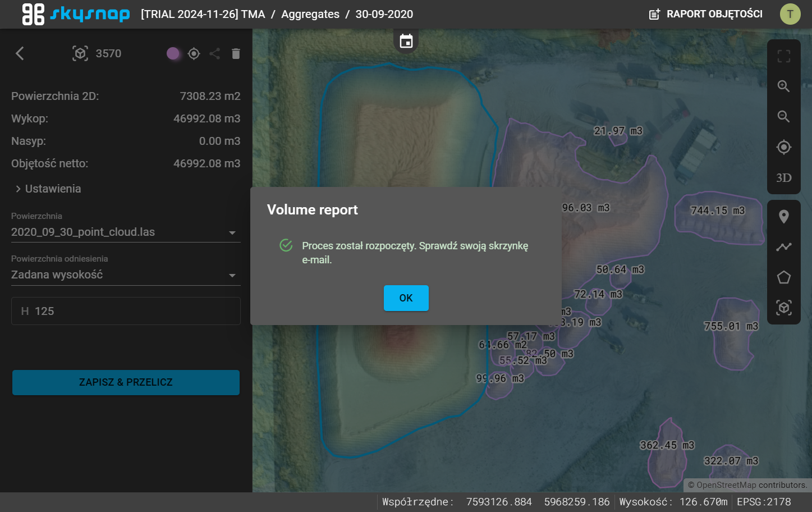
Task: Click the Wykop value 46992.08 m3
Action: (x=207, y=118)
